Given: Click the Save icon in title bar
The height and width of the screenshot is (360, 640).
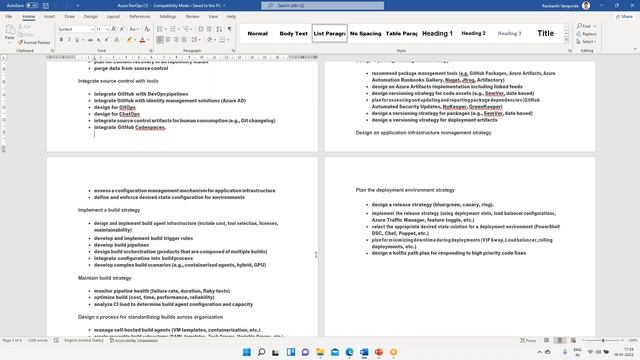Looking at the screenshot, I should coord(46,6).
